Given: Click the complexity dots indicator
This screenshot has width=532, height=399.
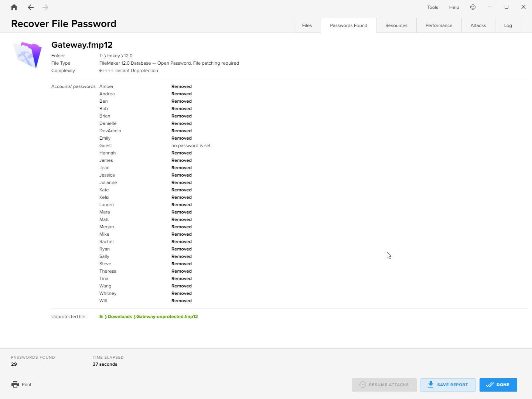Looking at the screenshot, I should 106,71.
